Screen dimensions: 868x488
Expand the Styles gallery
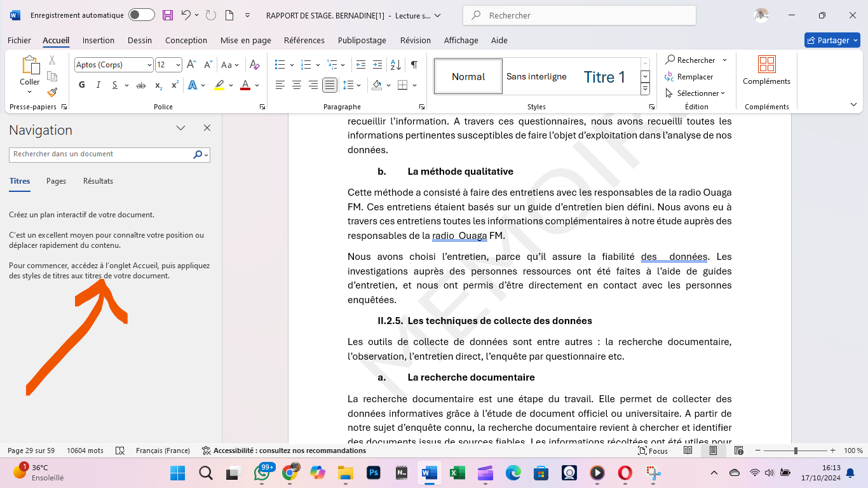click(645, 89)
